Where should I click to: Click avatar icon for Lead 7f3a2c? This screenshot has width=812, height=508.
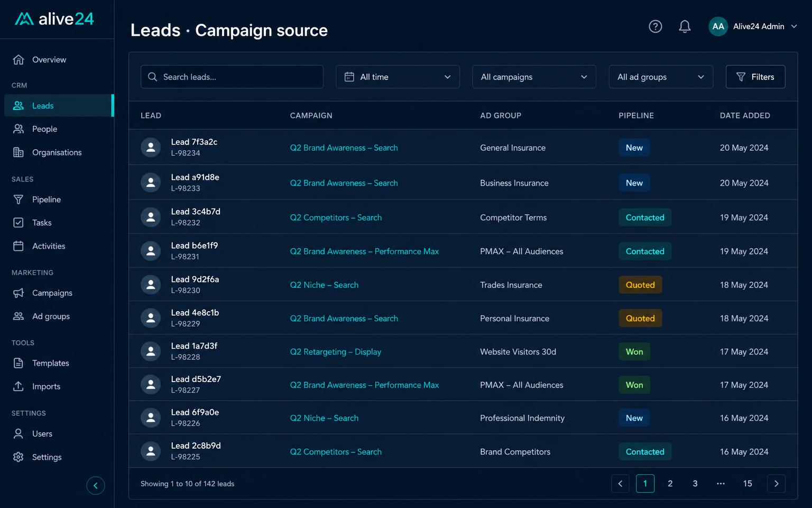(x=151, y=148)
